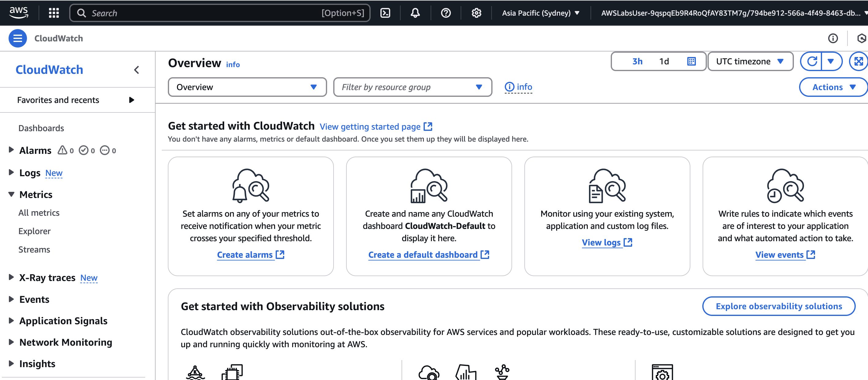Expand the Insights section
The height and width of the screenshot is (380, 868).
pos(11,363)
